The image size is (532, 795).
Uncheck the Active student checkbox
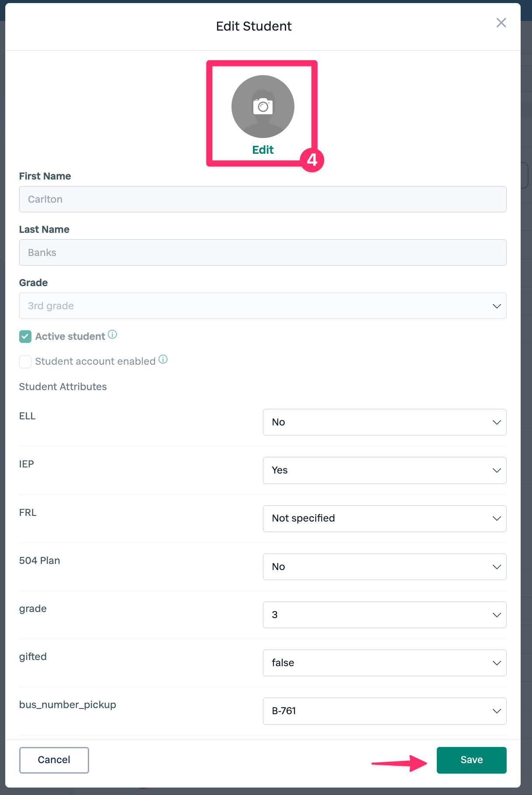click(25, 336)
